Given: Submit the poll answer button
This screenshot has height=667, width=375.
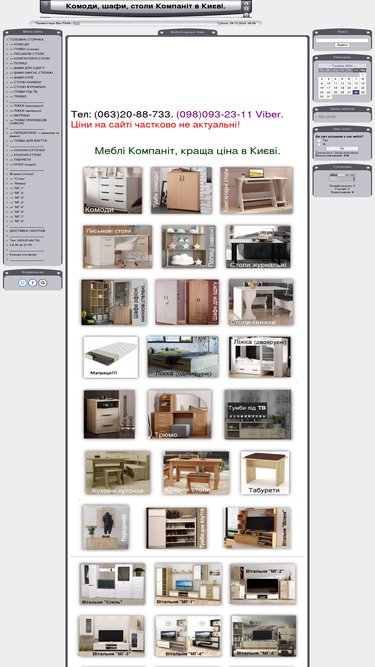Looking at the screenshot, I should pyautogui.click(x=342, y=148).
